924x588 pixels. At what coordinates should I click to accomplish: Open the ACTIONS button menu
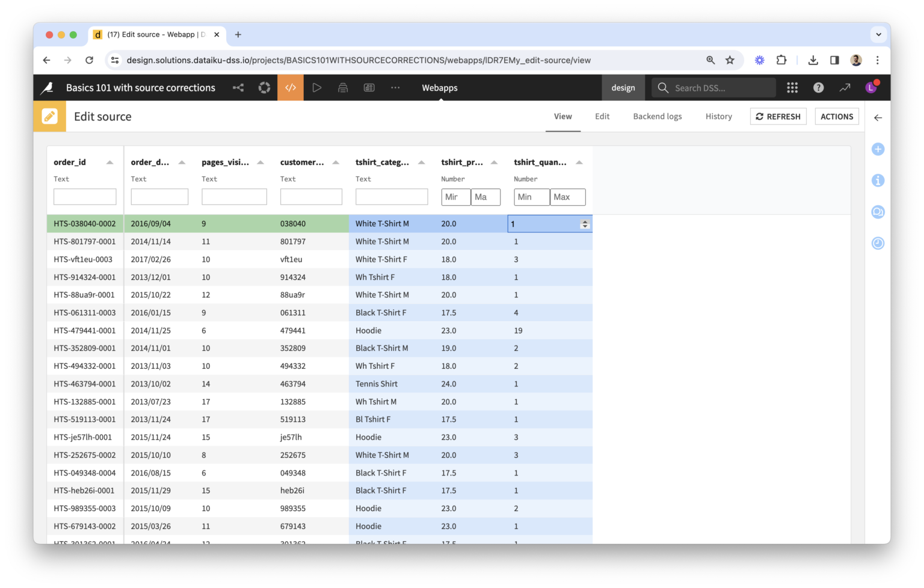click(836, 117)
